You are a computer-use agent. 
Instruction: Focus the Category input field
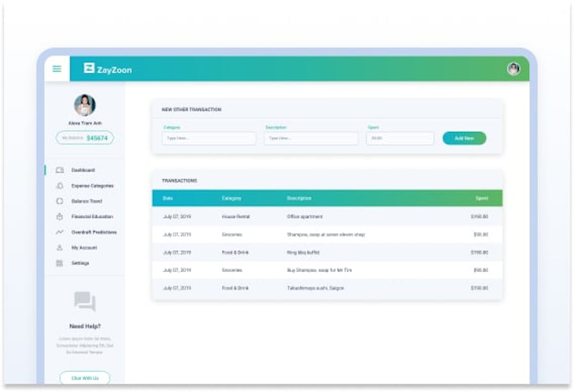[209, 138]
